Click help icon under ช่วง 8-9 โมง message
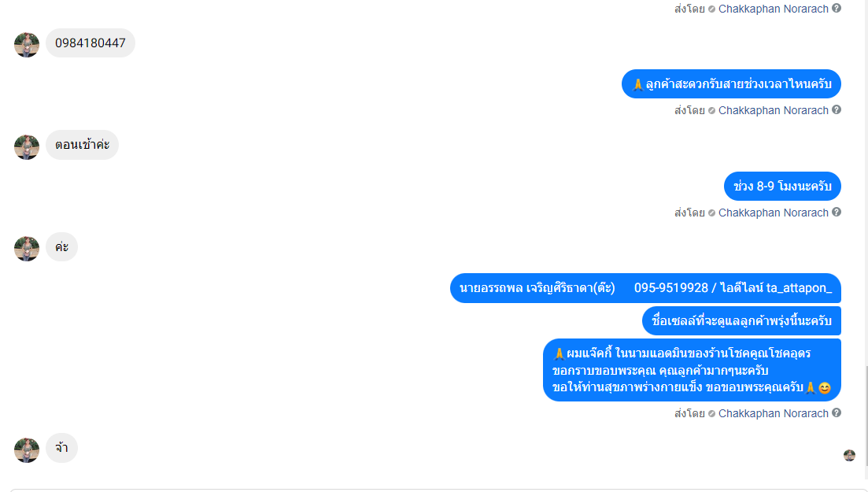The image size is (868, 492). click(837, 213)
